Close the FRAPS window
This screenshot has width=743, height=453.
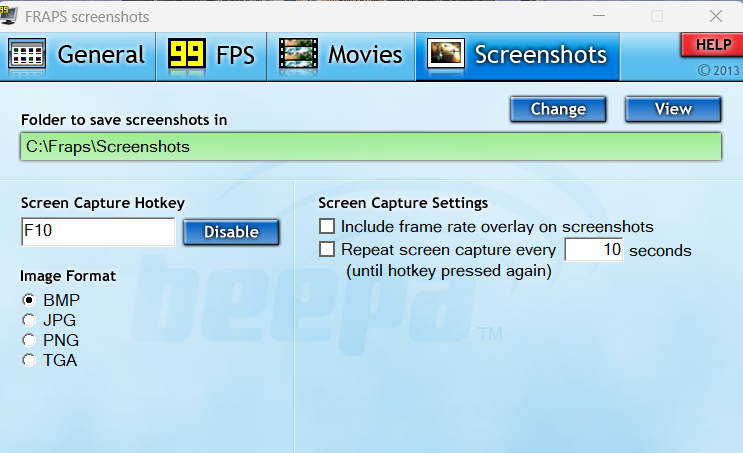pyautogui.click(x=716, y=16)
